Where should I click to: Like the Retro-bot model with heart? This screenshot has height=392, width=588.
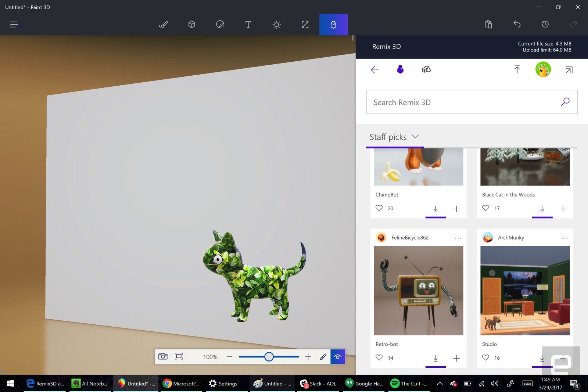tap(379, 357)
